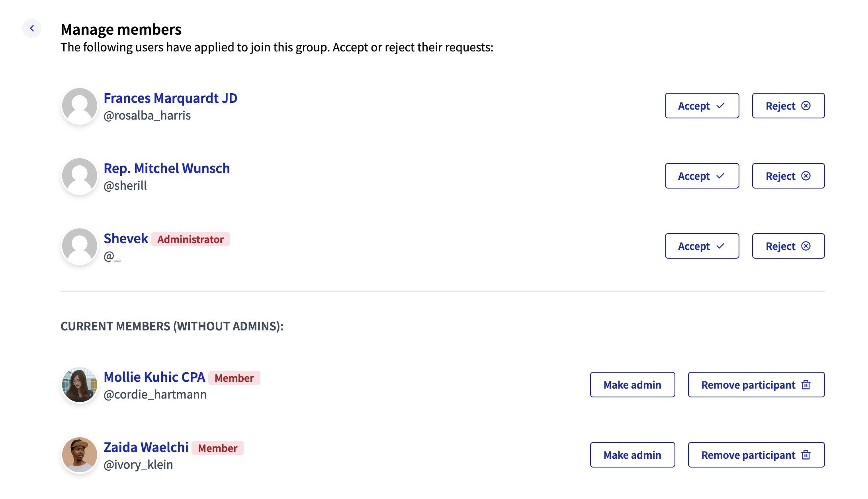Click Shevek's placeholder avatar image

click(79, 246)
